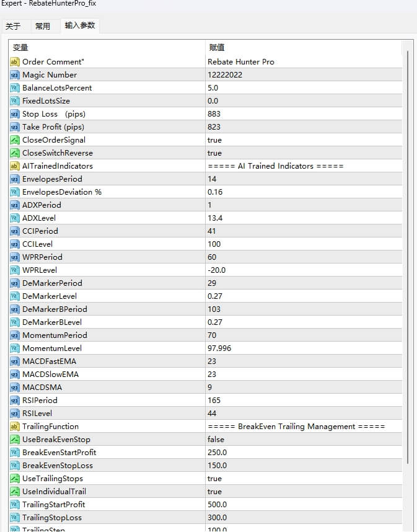Click the EnvelopesPeriod integer icon
Image resolution: width=417 pixels, height=532 pixels.
tap(15, 179)
